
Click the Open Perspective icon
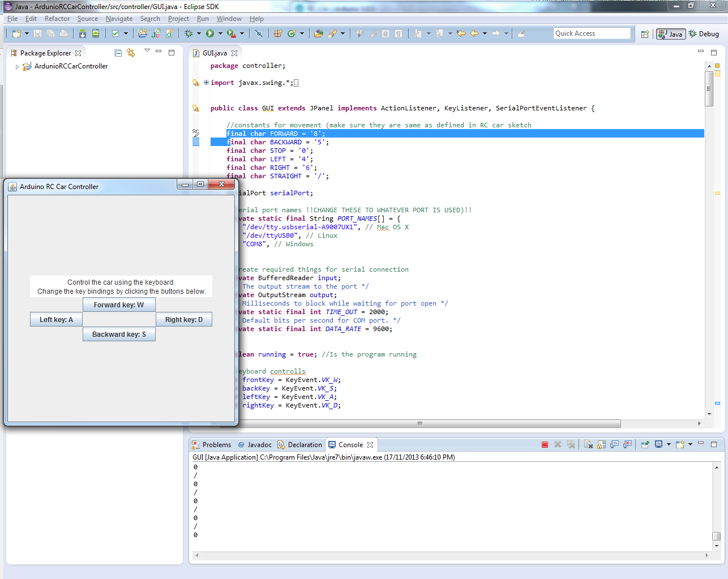pos(645,34)
